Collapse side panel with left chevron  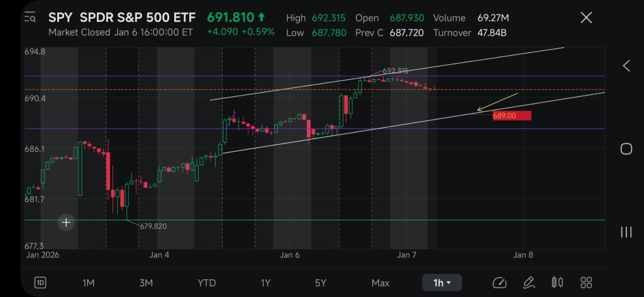[x=626, y=65]
